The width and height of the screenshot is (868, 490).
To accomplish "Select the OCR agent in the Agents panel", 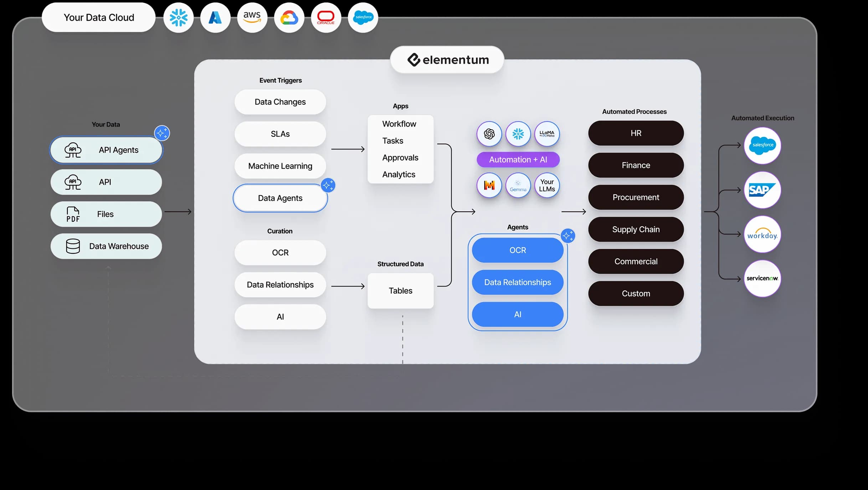I will point(517,250).
